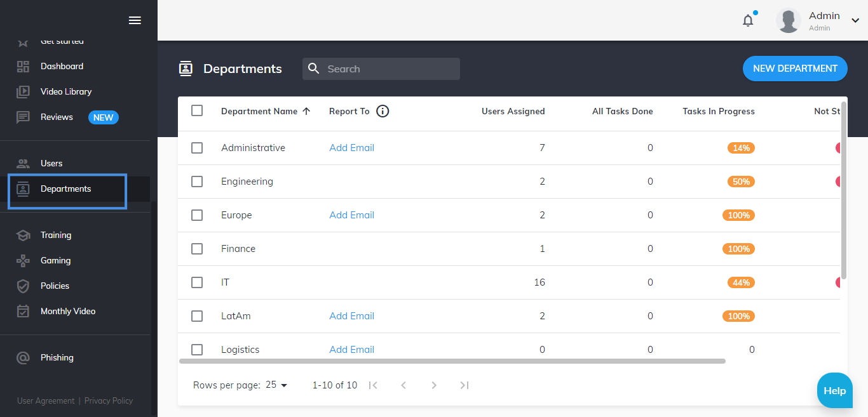Click the Users sidebar icon
Viewport: 868px width, 417px height.
coord(23,163)
